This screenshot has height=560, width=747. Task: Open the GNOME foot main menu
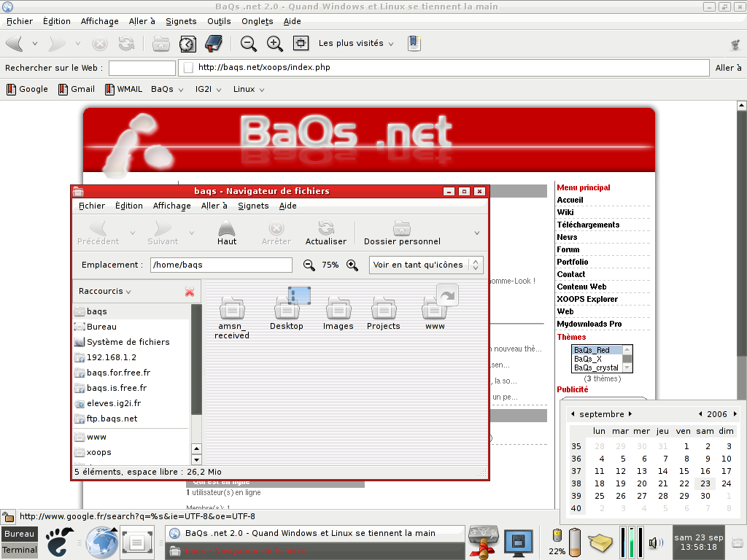pos(59,542)
